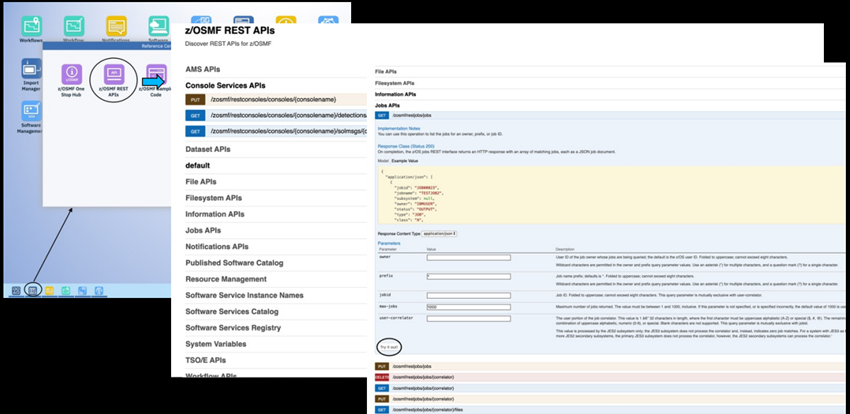Expand the Software Services Catalog section
This screenshot has height=414, width=850.
tap(232, 312)
